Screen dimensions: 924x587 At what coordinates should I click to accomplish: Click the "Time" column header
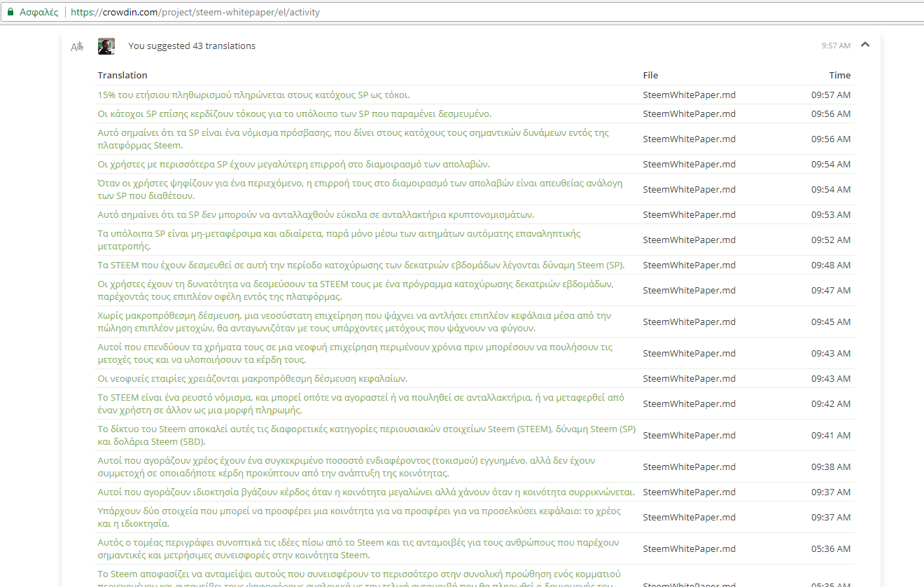pos(840,75)
